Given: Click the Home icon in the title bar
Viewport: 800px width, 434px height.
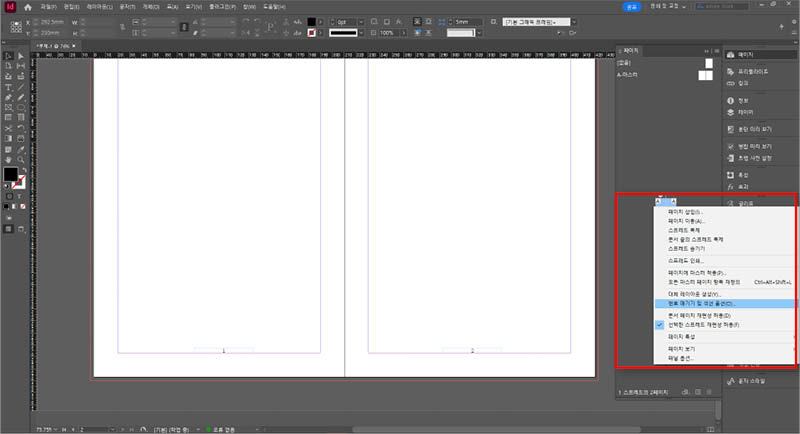Looking at the screenshot, I should click(28, 7).
